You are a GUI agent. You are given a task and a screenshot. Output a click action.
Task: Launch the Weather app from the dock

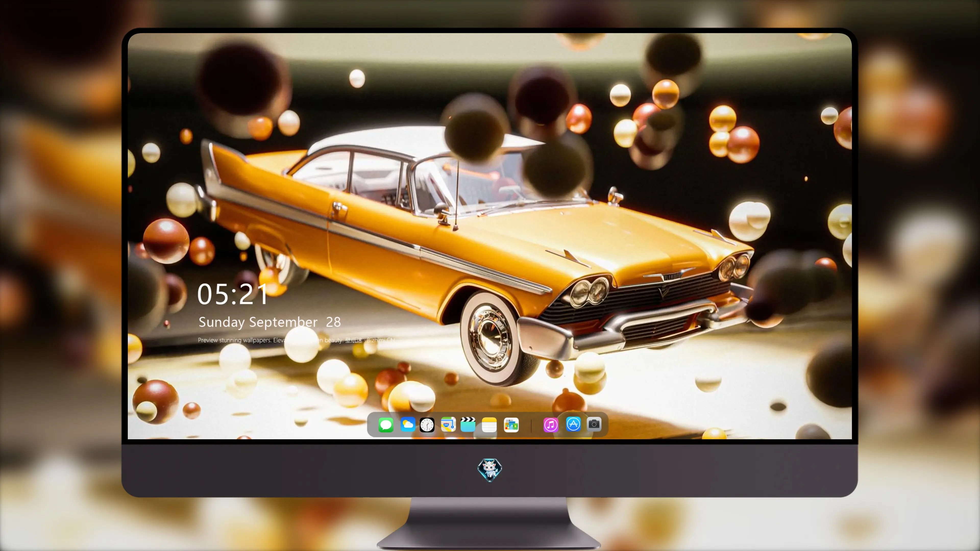pos(408,424)
